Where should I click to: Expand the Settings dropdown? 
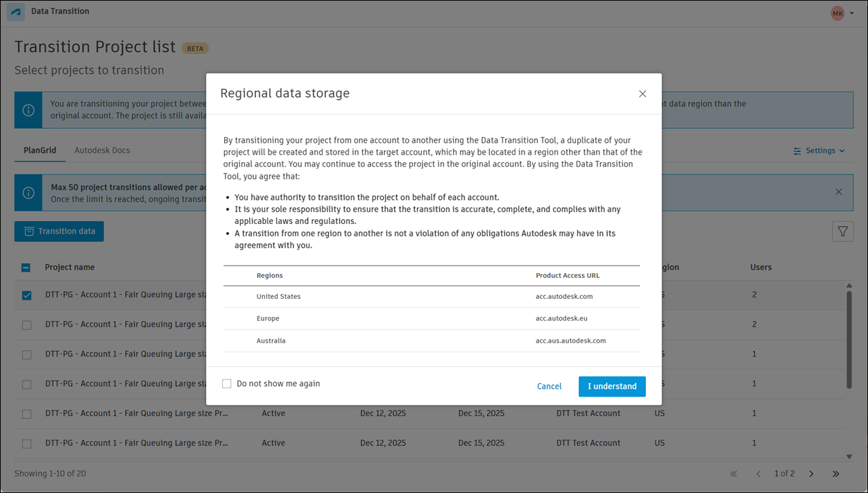(819, 150)
